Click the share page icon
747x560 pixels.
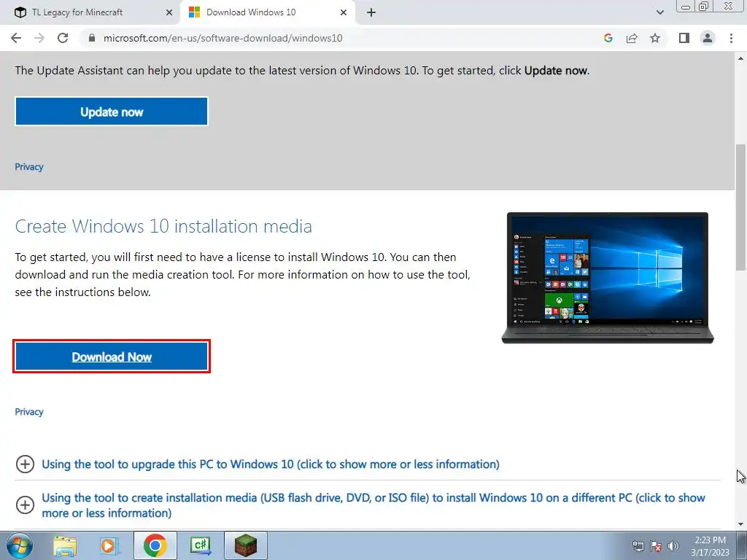point(632,38)
